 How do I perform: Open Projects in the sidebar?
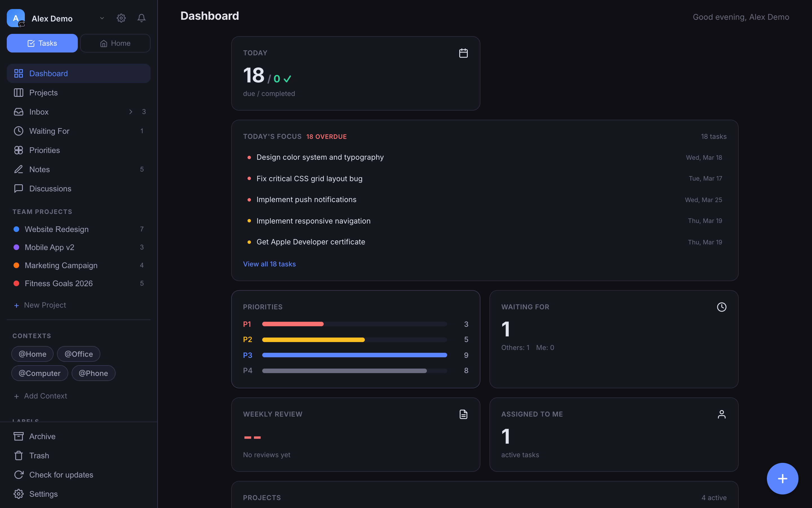(x=78, y=93)
